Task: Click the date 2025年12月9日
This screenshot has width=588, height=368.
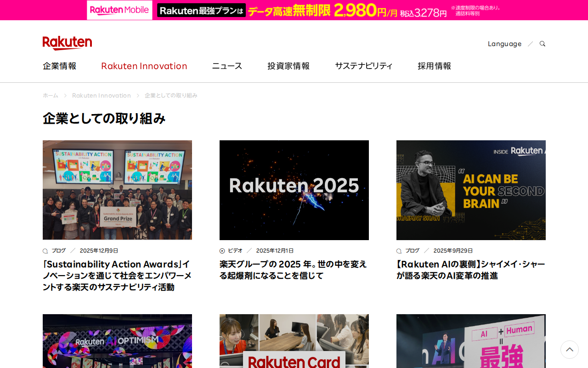Action: pos(99,251)
